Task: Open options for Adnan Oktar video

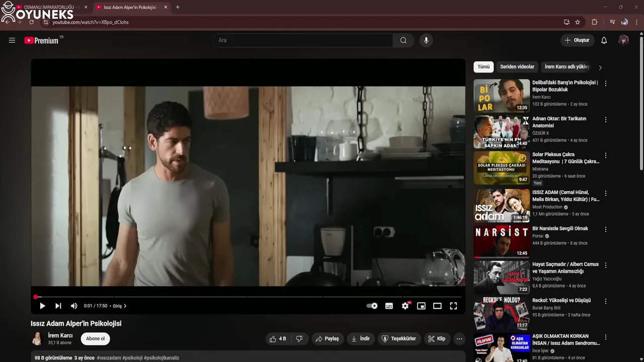Action: pyautogui.click(x=606, y=120)
